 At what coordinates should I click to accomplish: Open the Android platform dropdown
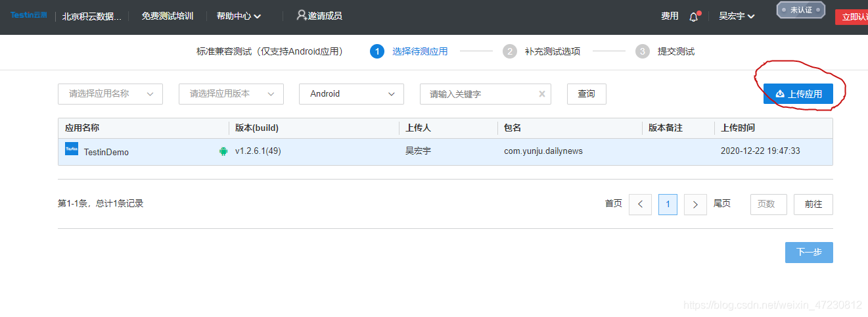tap(352, 94)
